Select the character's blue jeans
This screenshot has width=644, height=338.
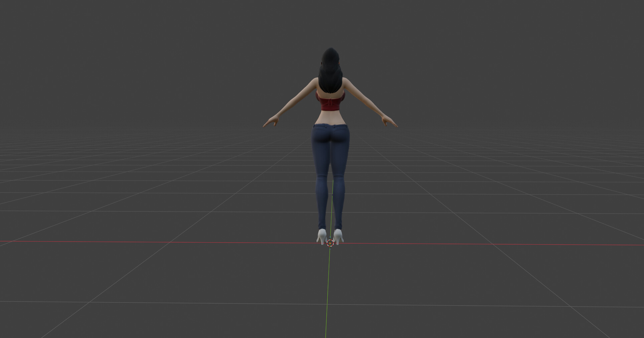330,176
